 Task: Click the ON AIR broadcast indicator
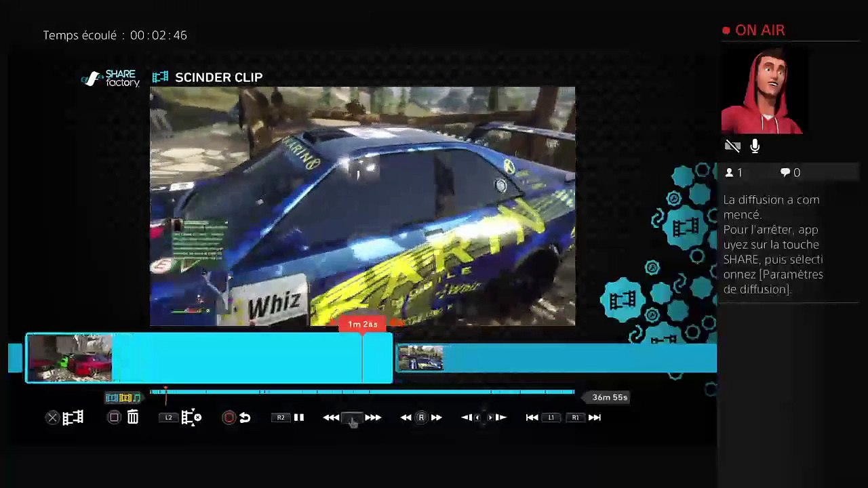754,30
